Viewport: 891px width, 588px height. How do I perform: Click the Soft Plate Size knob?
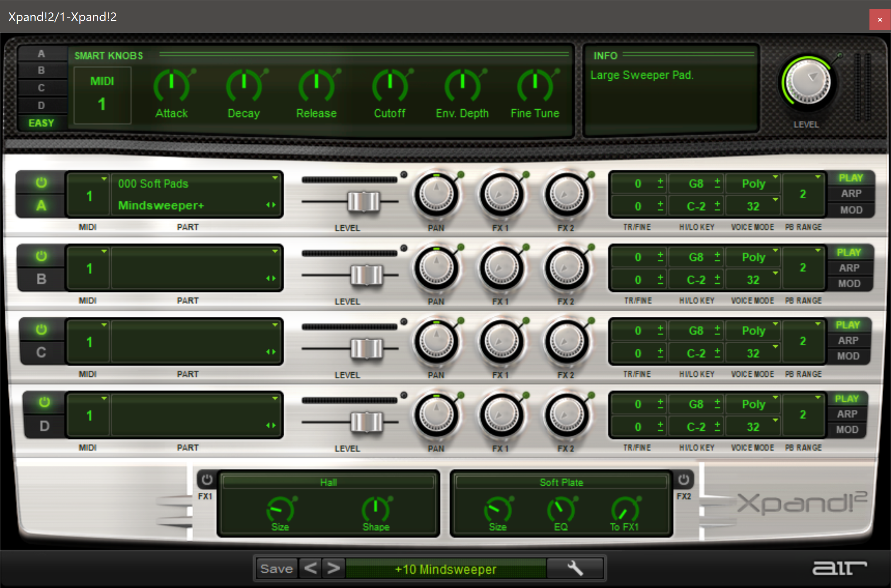click(x=497, y=509)
